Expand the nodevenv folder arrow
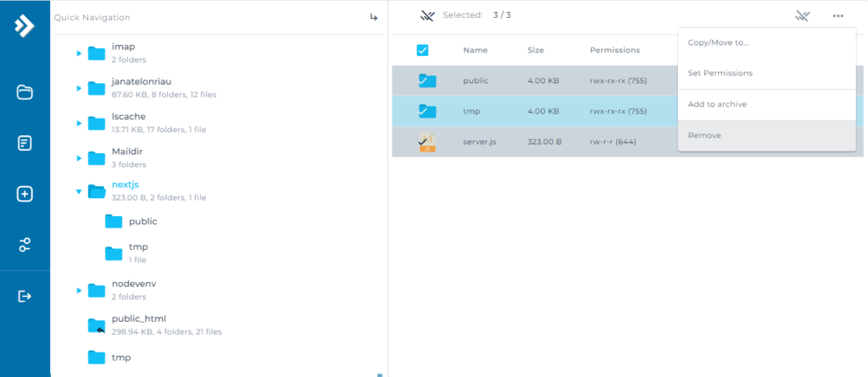Screen dimensions: 868x377 79,290
